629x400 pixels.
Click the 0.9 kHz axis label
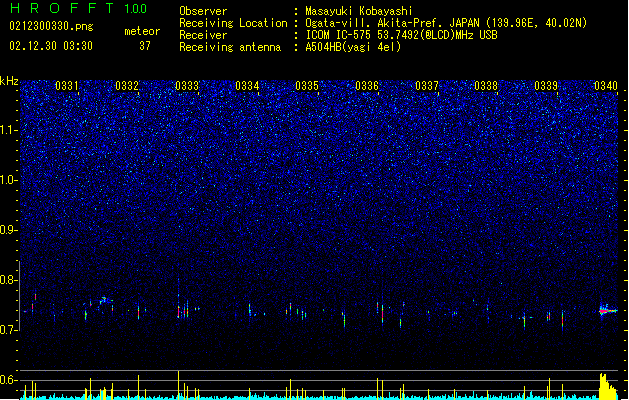tap(9, 230)
